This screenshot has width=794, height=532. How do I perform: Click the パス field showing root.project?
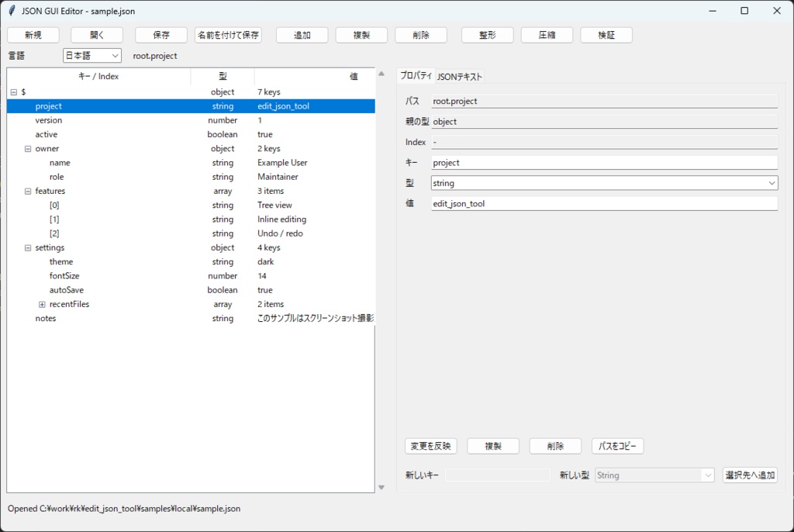click(604, 101)
